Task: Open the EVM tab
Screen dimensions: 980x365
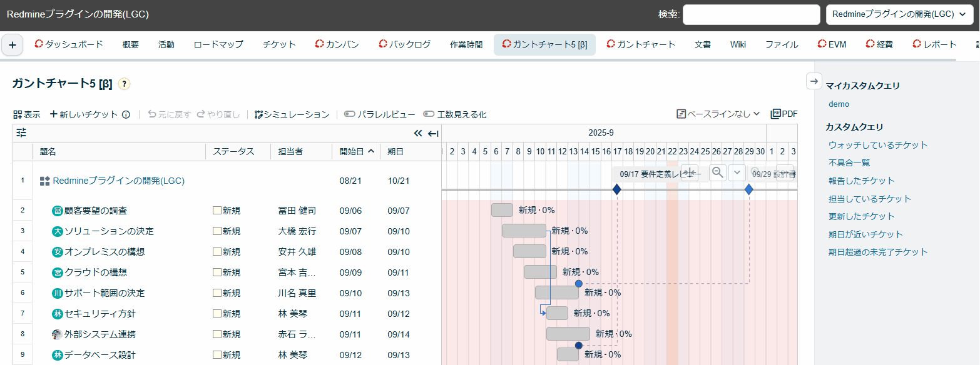Action: coord(832,44)
